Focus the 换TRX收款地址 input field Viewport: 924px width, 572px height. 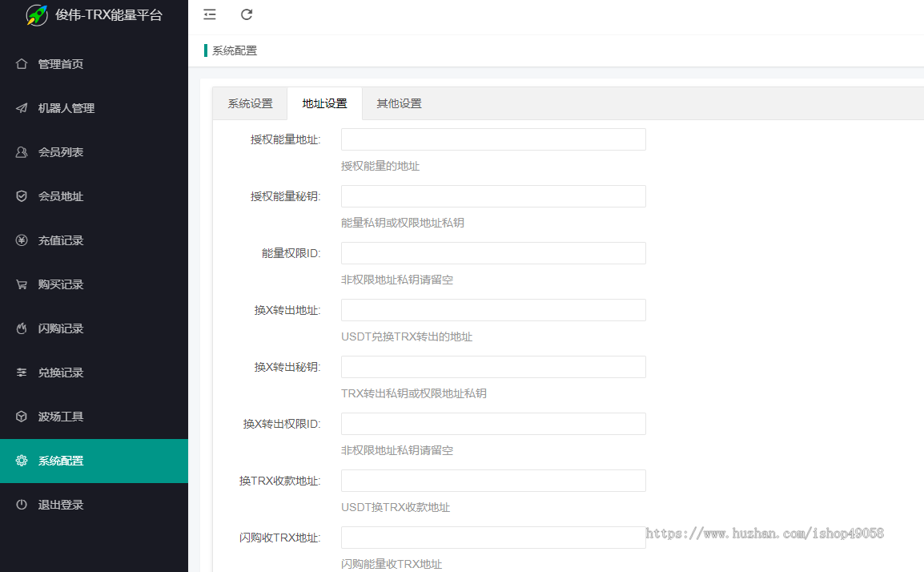[x=493, y=481]
